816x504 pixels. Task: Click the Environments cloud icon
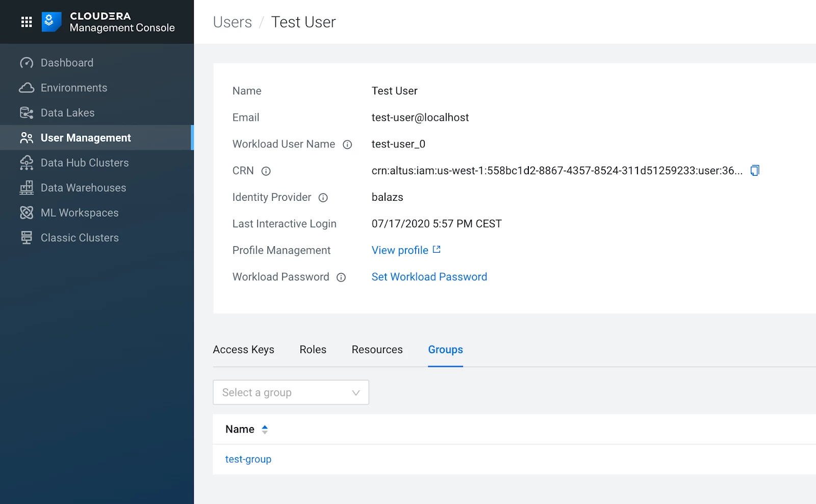tap(27, 88)
